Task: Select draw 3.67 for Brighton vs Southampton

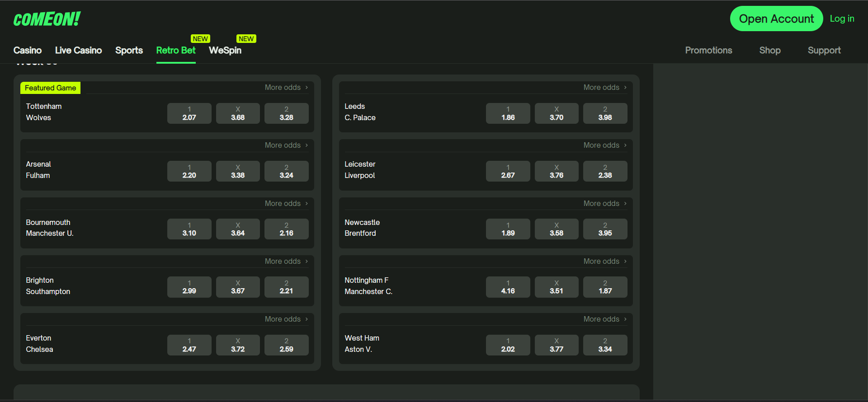Action: pos(238,287)
